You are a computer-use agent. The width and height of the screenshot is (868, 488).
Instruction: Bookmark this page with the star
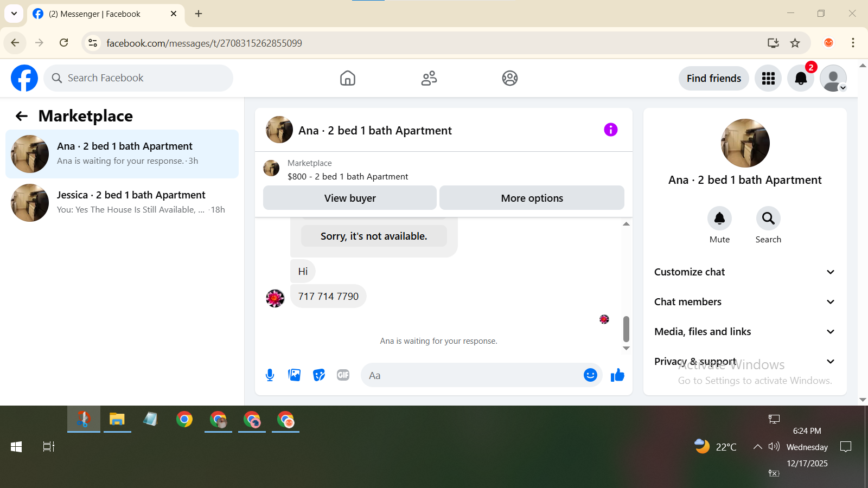tap(795, 43)
